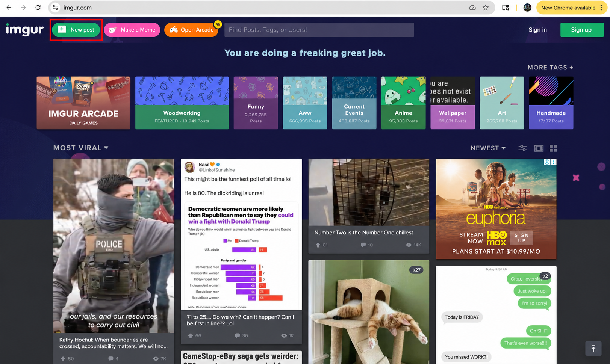The image size is (610, 364).
Task: Go back with the browser back arrow
Action: pos(9,8)
